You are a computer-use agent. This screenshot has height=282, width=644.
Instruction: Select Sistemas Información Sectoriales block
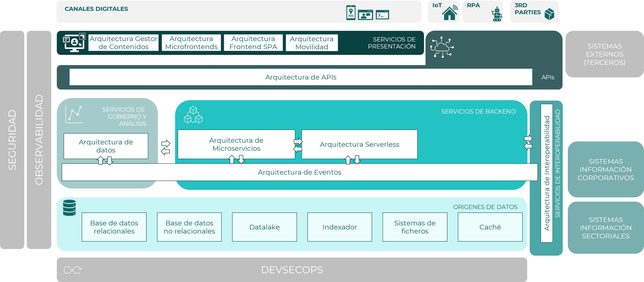[x=606, y=228]
